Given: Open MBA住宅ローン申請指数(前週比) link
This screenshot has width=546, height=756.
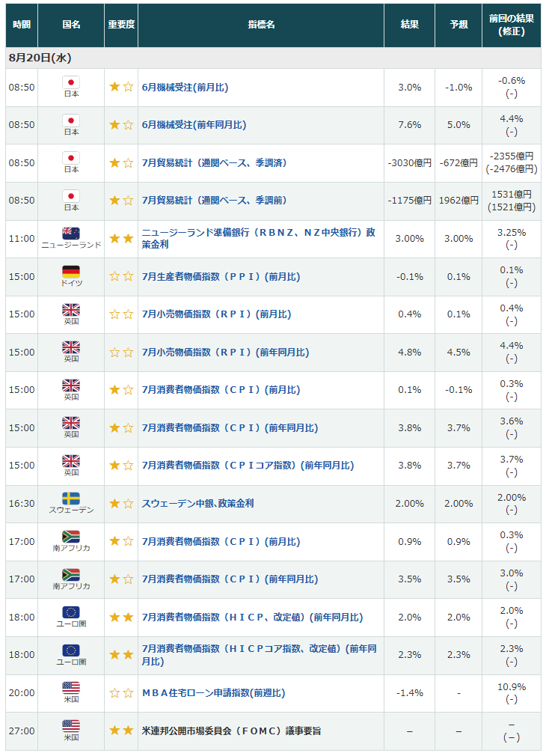Looking at the screenshot, I should (x=213, y=693).
